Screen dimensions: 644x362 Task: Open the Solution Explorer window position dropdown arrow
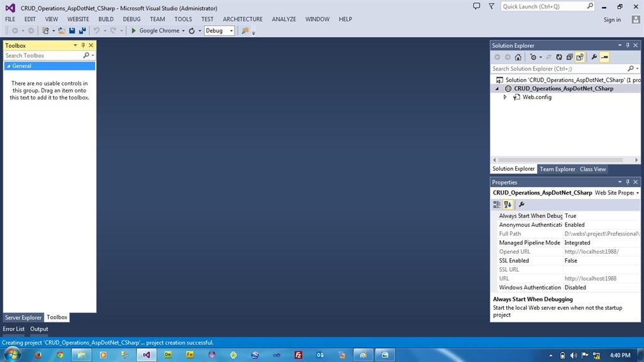(x=619, y=45)
